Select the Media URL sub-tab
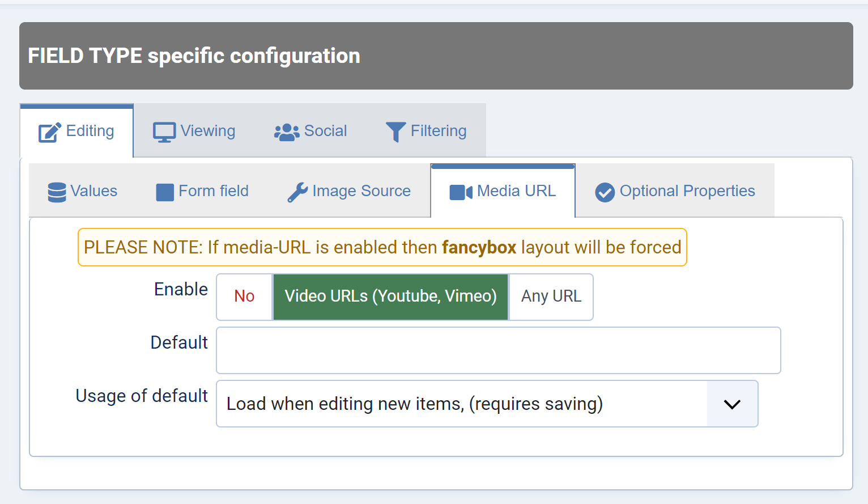This screenshot has height=504, width=868. (x=503, y=191)
